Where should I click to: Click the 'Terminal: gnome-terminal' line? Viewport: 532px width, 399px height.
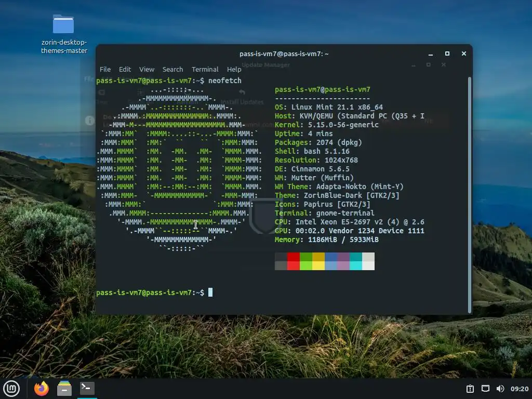(324, 213)
